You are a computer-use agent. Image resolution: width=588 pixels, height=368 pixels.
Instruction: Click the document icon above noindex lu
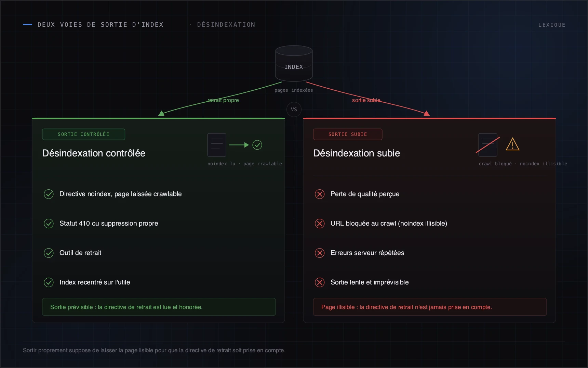(217, 145)
